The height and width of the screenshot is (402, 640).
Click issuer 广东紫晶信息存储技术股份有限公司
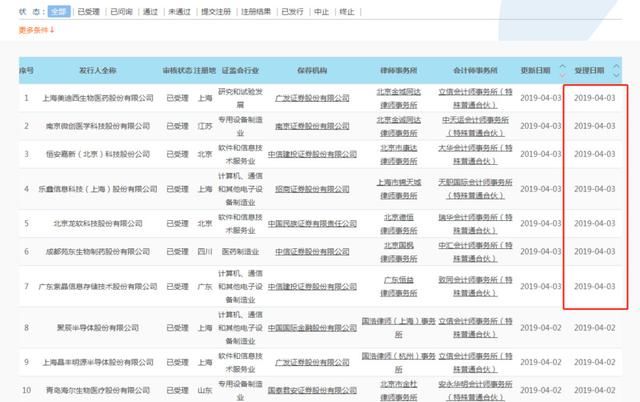click(x=98, y=287)
